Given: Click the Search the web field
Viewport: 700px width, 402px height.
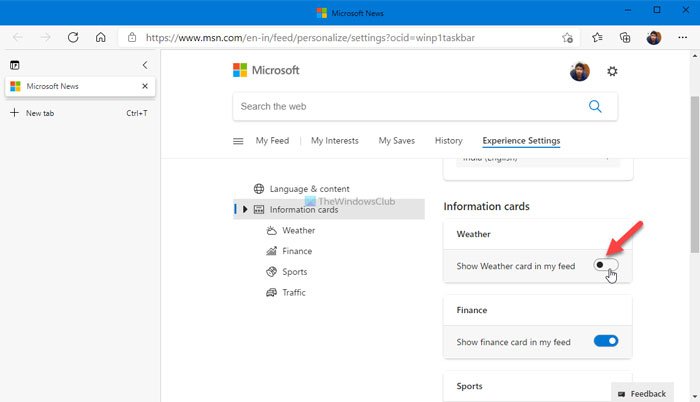Looking at the screenshot, I should point(405,106).
